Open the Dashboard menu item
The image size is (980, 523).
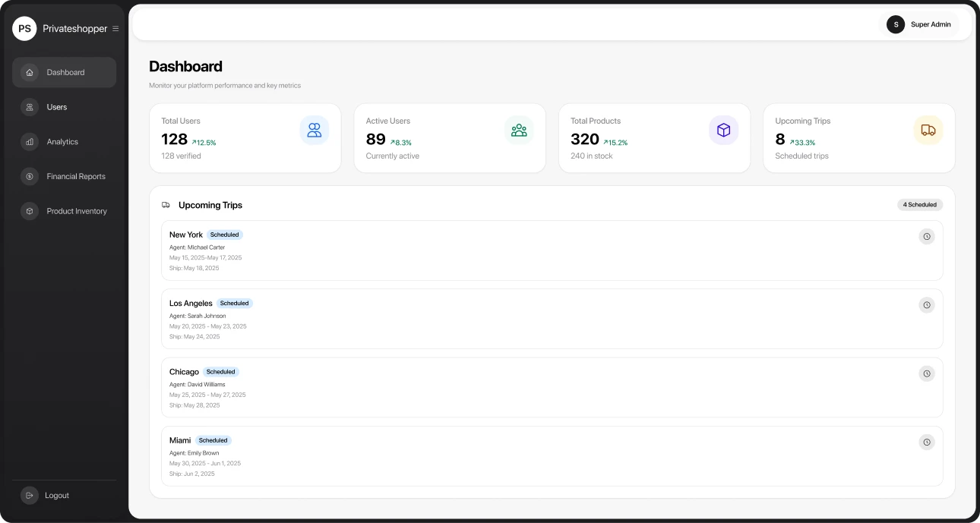(64, 73)
